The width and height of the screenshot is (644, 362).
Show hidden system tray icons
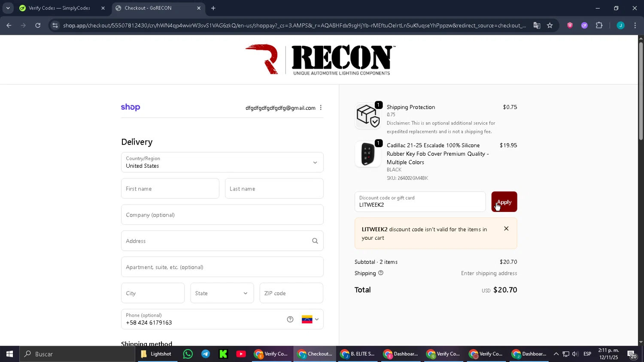pos(556,354)
